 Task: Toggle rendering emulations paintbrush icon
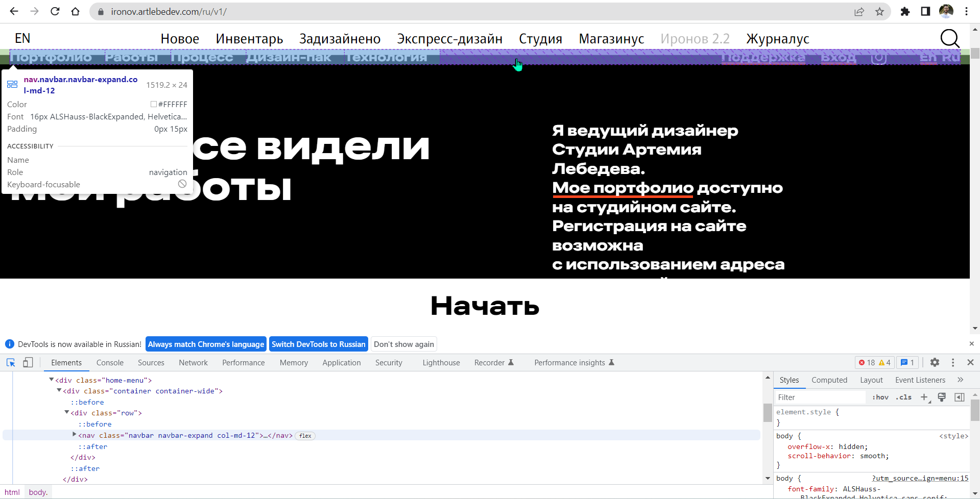click(x=942, y=397)
